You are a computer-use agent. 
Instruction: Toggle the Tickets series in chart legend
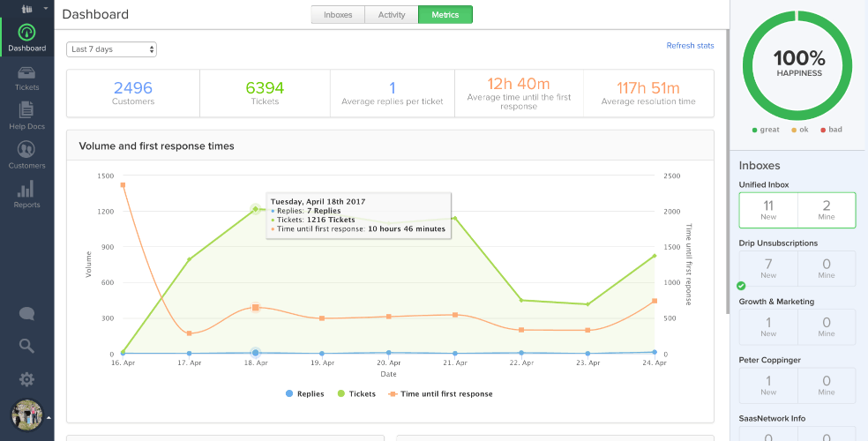[356, 394]
